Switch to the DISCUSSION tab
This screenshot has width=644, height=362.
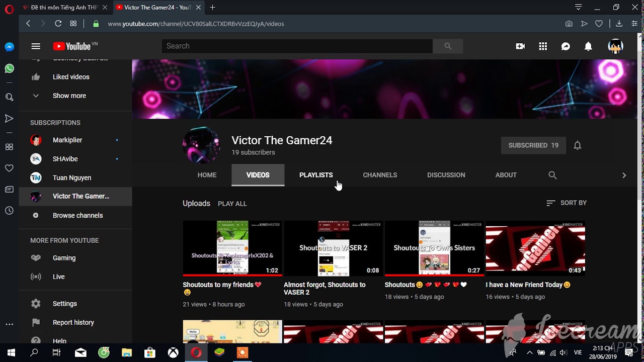point(446,175)
